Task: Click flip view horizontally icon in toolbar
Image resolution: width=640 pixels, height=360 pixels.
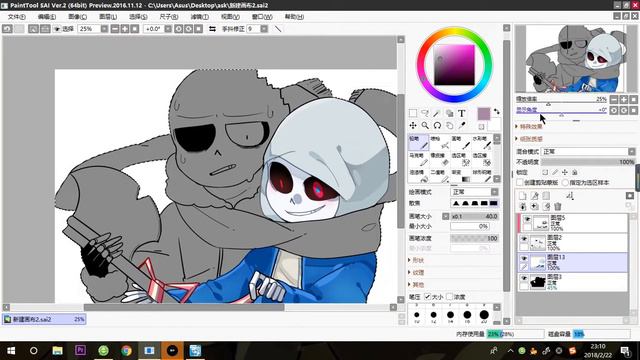Action: (212, 29)
